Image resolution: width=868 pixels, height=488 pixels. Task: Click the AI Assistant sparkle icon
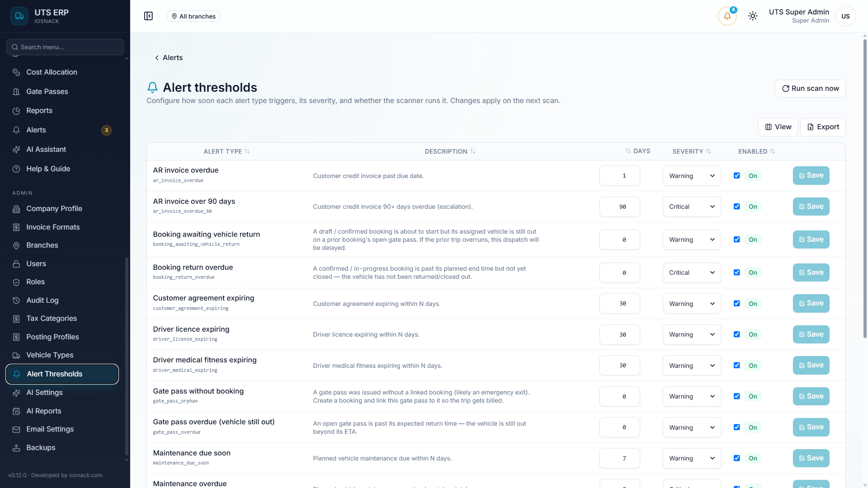point(16,150)
